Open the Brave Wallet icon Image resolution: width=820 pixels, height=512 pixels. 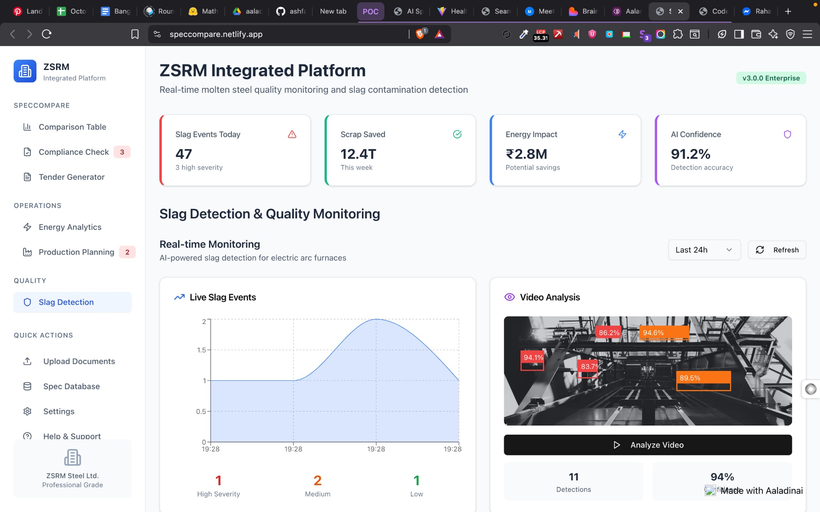(756, 35)
